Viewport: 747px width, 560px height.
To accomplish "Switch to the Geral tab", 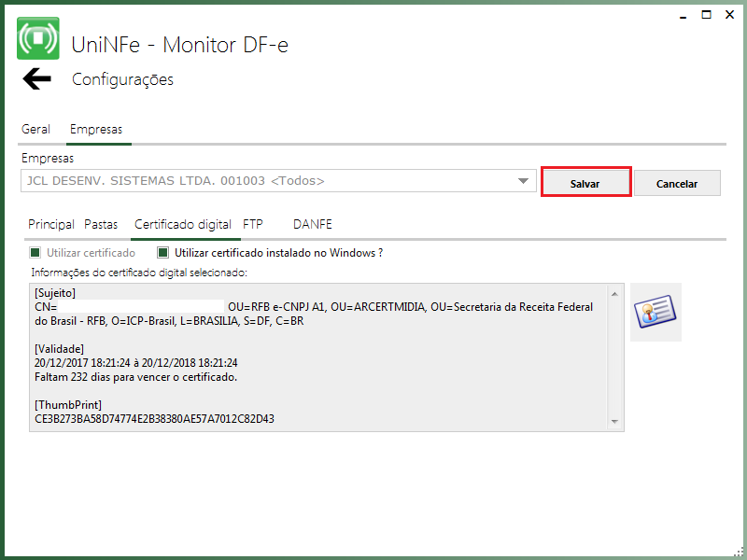I will [35, 129].
